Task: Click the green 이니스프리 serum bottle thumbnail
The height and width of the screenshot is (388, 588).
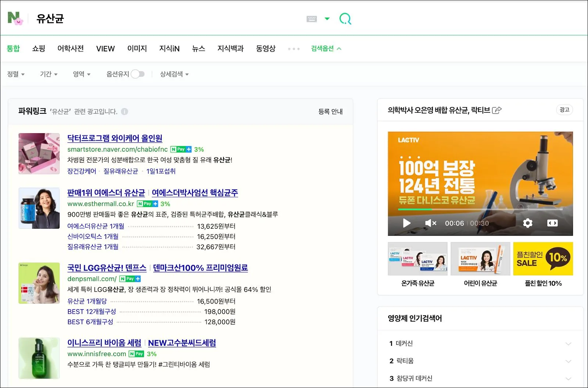Action: tap(39, 358)
